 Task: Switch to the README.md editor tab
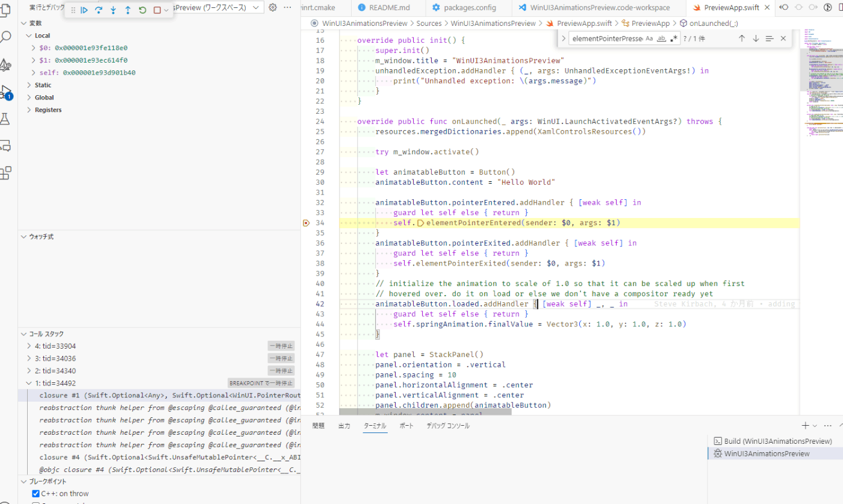(388, 8)
